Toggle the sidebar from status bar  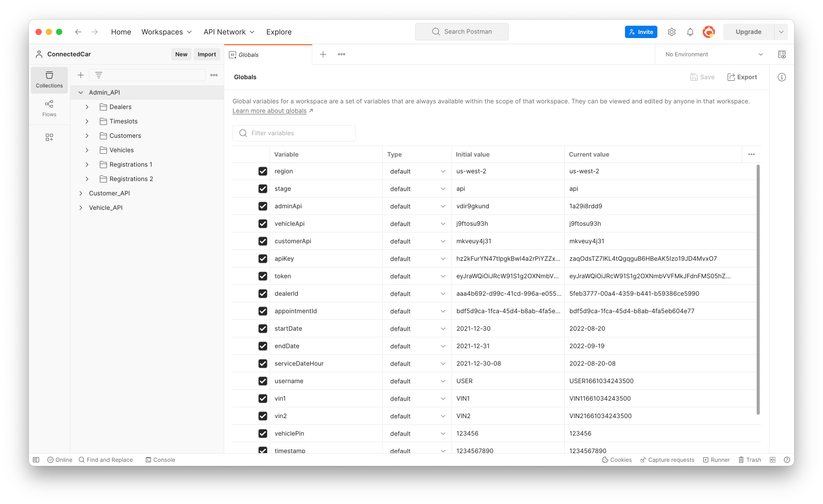click(x=36, y=460)
